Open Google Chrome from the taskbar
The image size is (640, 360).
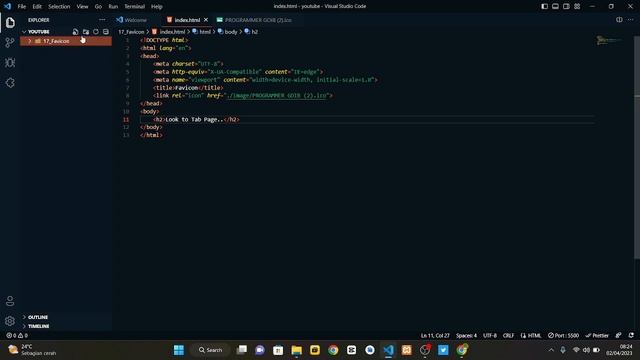[333, 350]
